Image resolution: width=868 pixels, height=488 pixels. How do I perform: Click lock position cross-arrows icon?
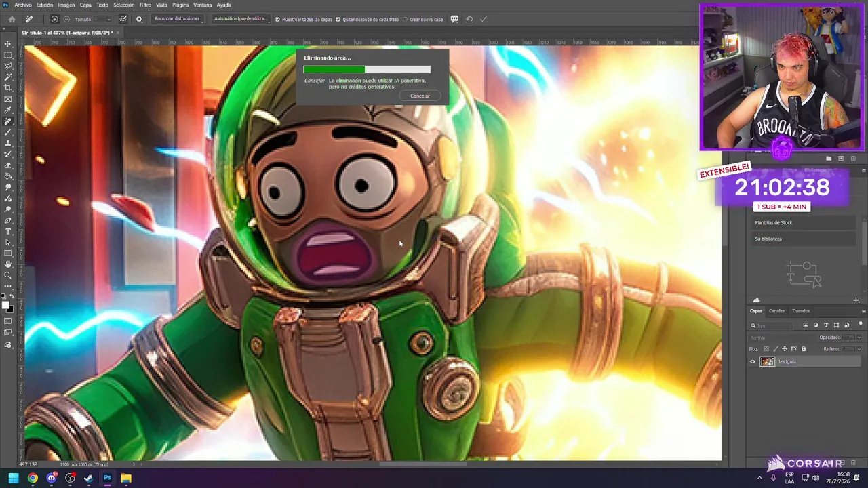click(x=785, y=349)
